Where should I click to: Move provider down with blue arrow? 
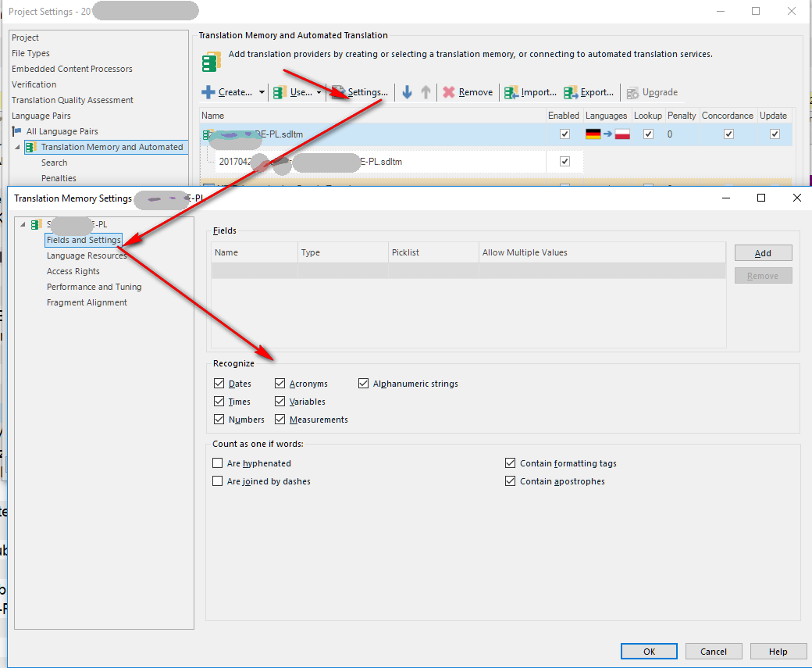pos(407,92)
